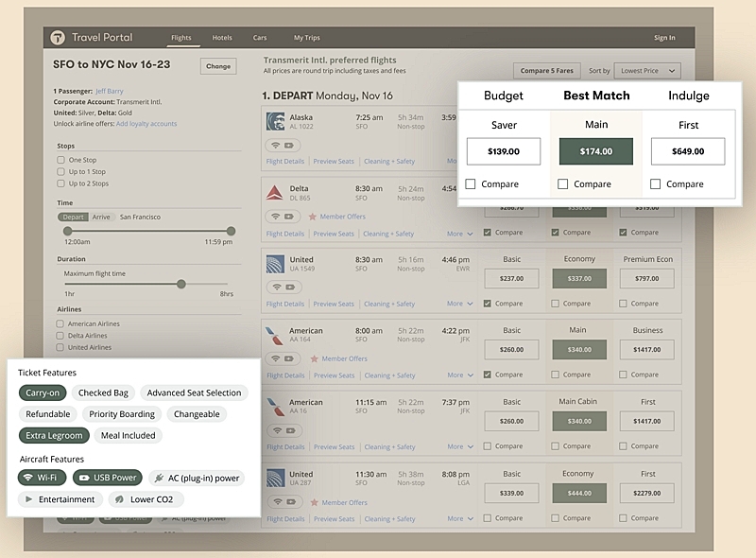The width and height of the screenshot is (756, 558).
Task: Click the American AA 164 airline logo
Action: pos(275,336)
